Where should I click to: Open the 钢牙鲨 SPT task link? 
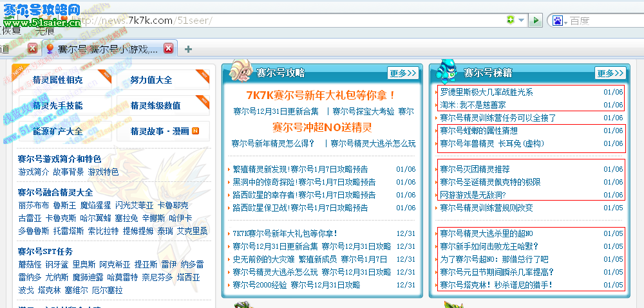coord(57,264)
